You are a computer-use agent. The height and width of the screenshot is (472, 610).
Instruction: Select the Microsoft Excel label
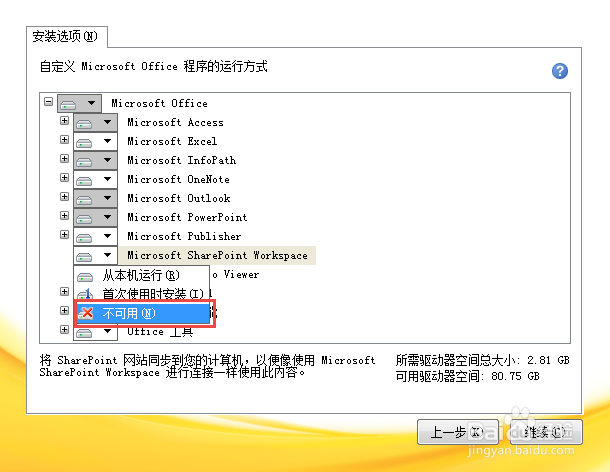(172, 142)
